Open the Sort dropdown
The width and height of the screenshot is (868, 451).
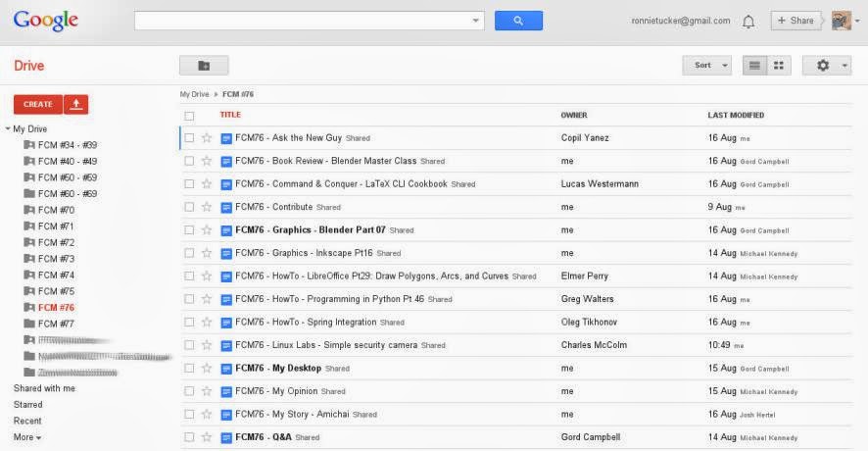pos(707,66)
